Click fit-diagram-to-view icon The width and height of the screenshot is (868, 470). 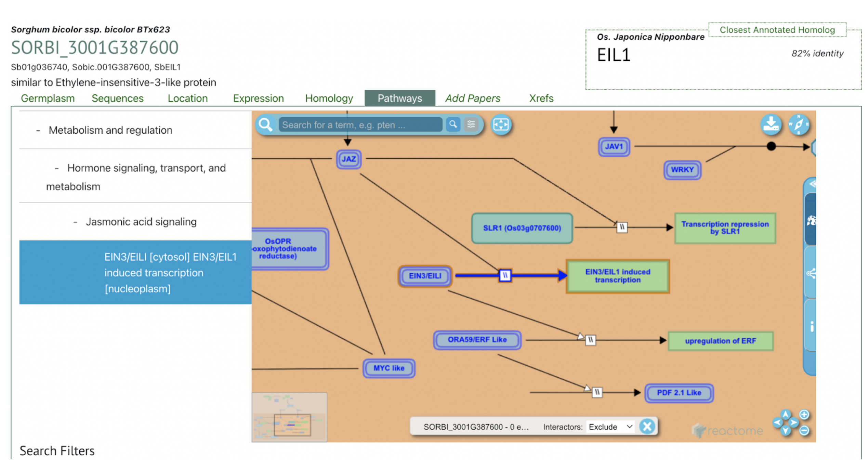pos(501,125)
